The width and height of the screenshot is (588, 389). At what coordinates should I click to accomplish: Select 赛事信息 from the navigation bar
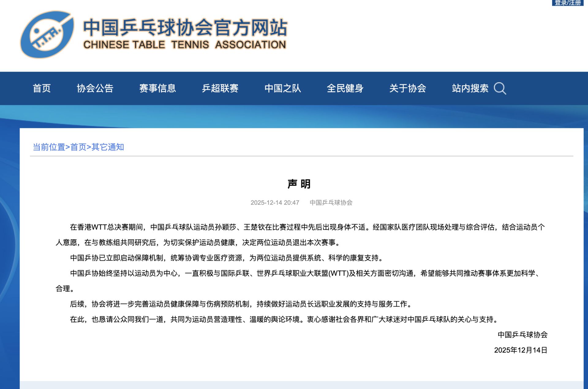coord(157,88)
